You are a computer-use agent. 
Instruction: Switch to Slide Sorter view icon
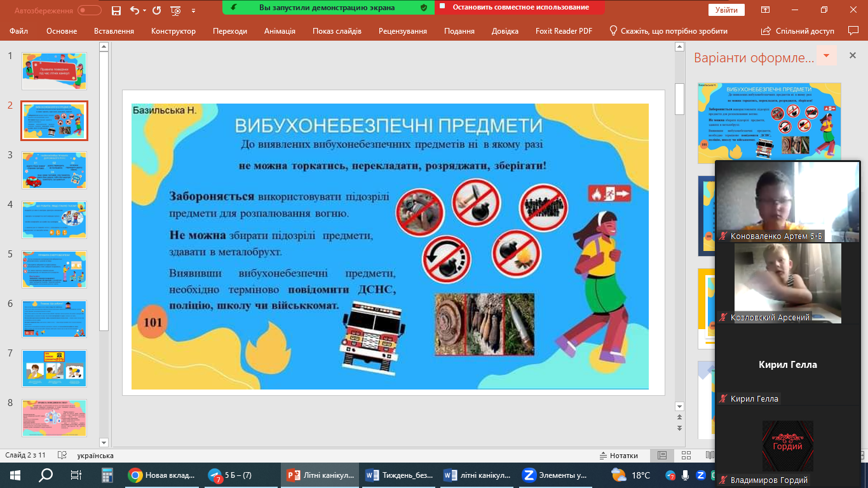686,456
